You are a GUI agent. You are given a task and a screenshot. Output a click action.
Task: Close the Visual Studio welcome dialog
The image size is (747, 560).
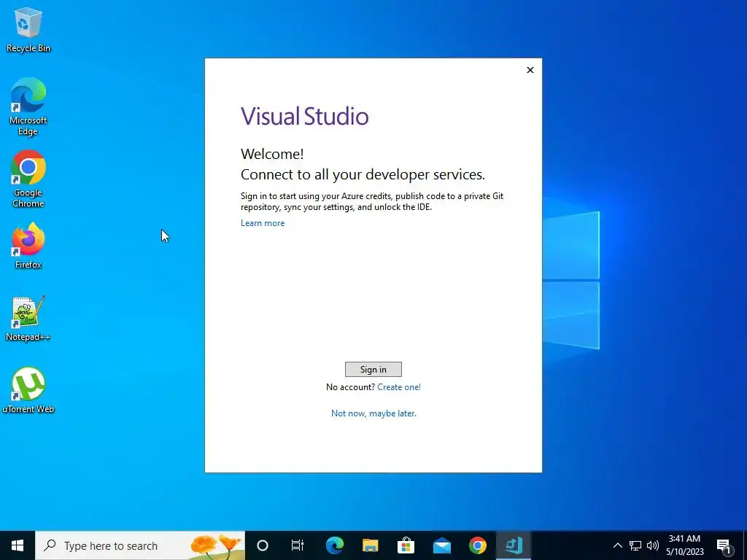tap(530, 70)
